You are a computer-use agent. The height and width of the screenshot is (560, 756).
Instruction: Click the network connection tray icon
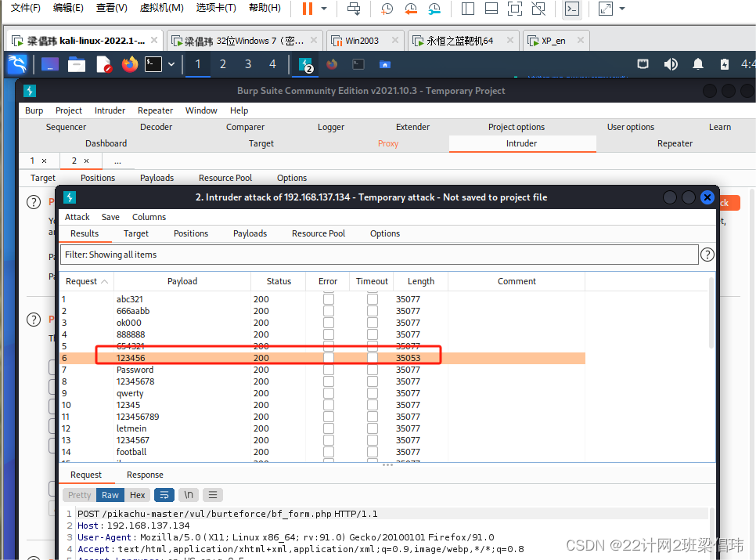click(643, 64)
